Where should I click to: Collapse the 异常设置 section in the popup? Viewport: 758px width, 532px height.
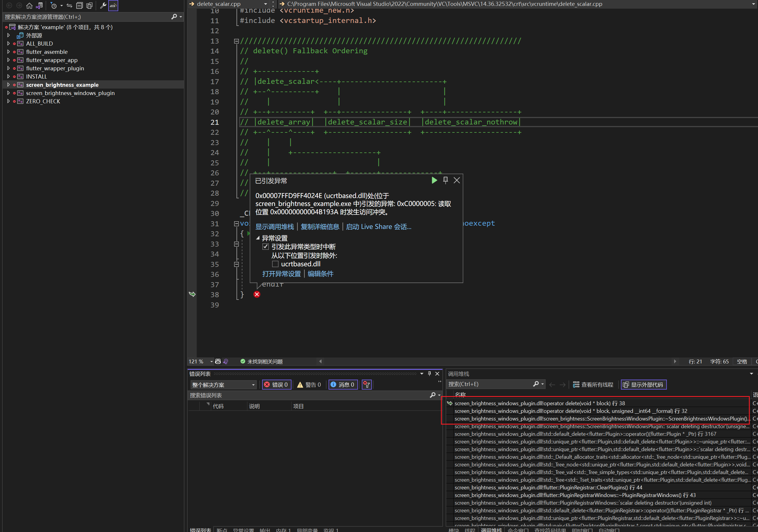258,238
